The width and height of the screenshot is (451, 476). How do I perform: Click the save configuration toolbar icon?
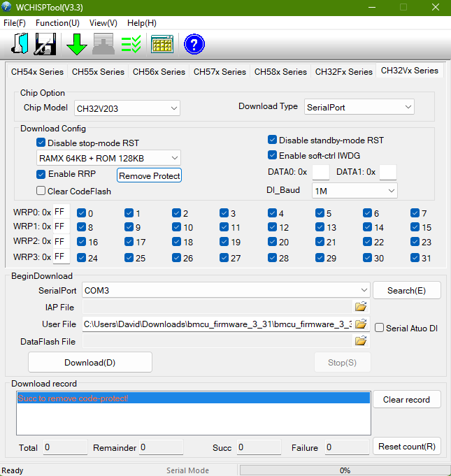coord(45,44)
